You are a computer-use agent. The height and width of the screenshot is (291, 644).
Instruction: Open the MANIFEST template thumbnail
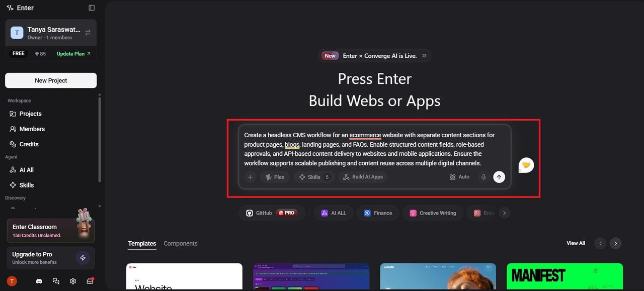pyautogui.click(x=565, y=276)
